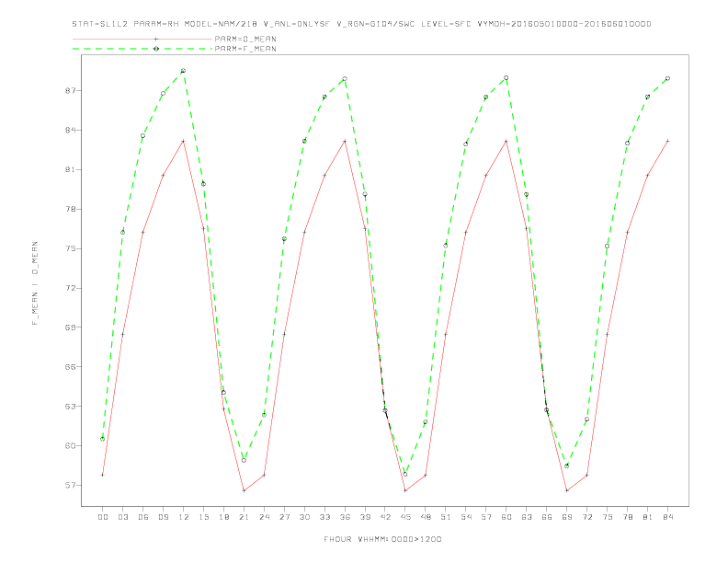This screenshot has width=728, height=563.
Task: Click the F_MEAN peak marker at hour 60
Action: click(506, 78)
